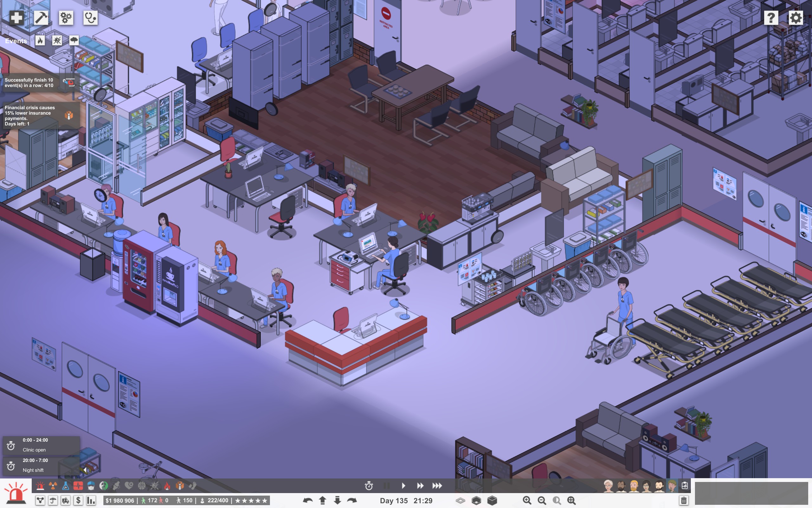Open the insurance umbrella panel
This screenshot has width=812, height=508.
[x=53, y=501]
